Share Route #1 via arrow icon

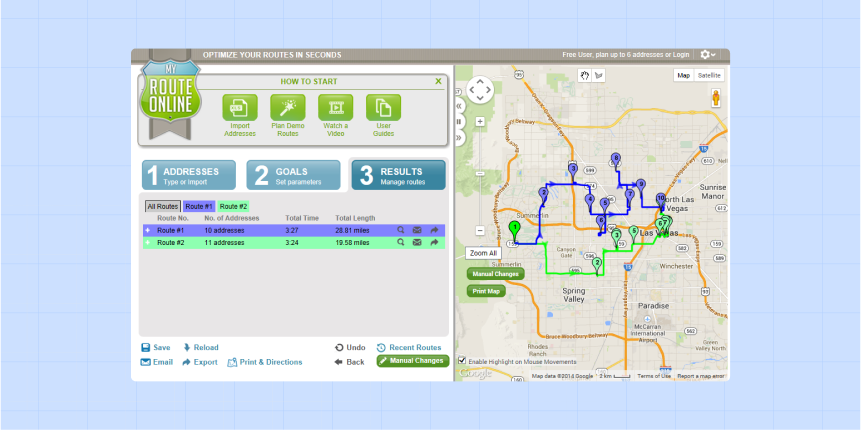tap(434, 230)
